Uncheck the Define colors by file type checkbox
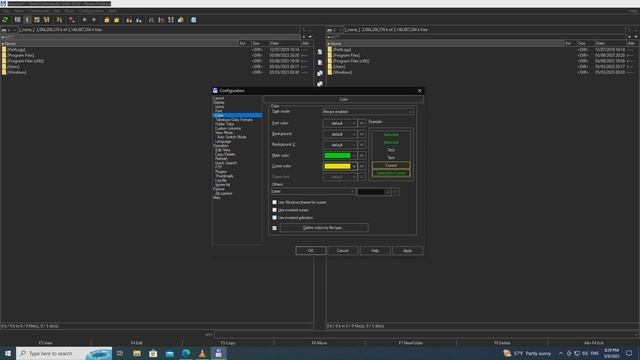The width and height of the screenshot is (640, 360). (x=274, y=228)
